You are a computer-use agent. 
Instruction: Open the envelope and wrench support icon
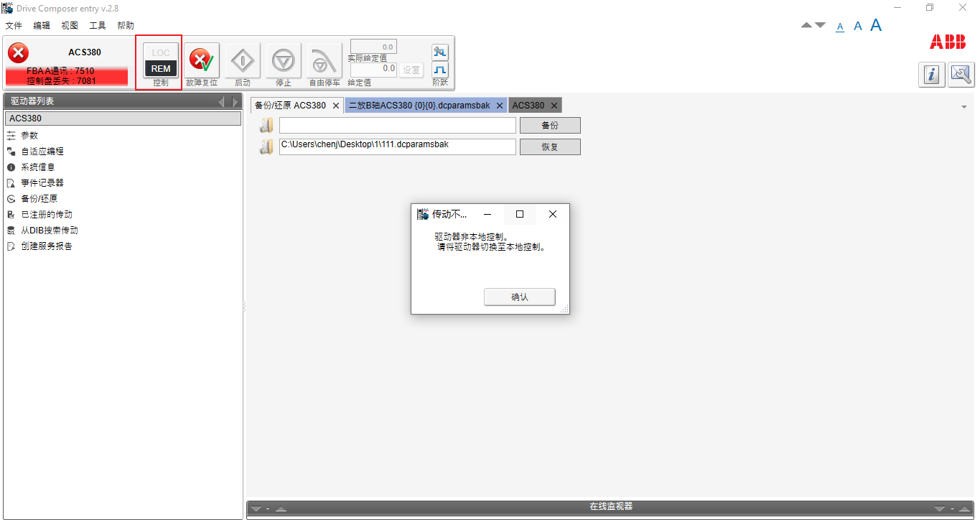tap(961, 75)
